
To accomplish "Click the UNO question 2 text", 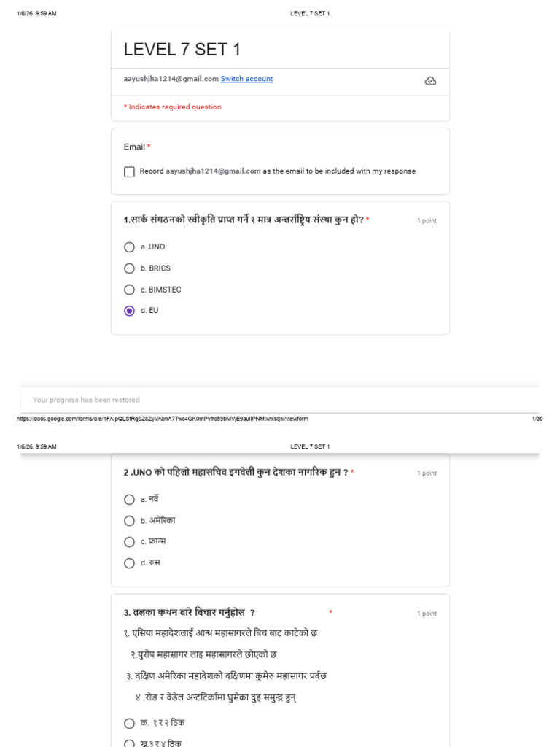I will (236, 473).
